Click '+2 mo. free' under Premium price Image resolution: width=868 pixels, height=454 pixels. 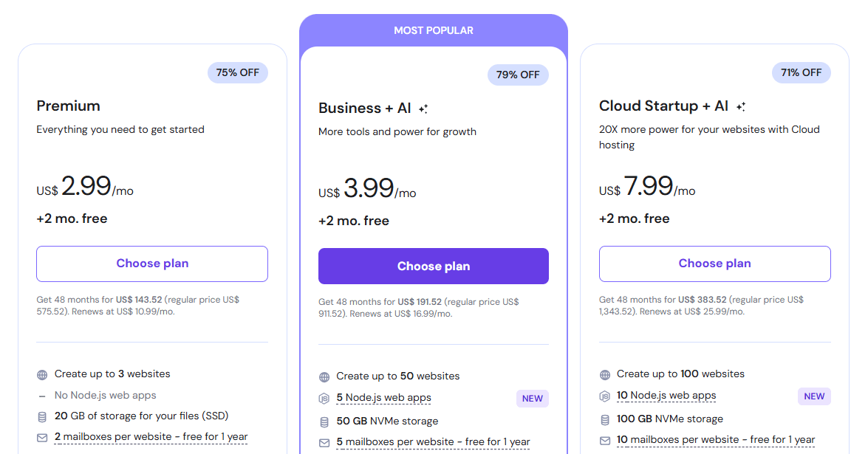pos(72,219)
